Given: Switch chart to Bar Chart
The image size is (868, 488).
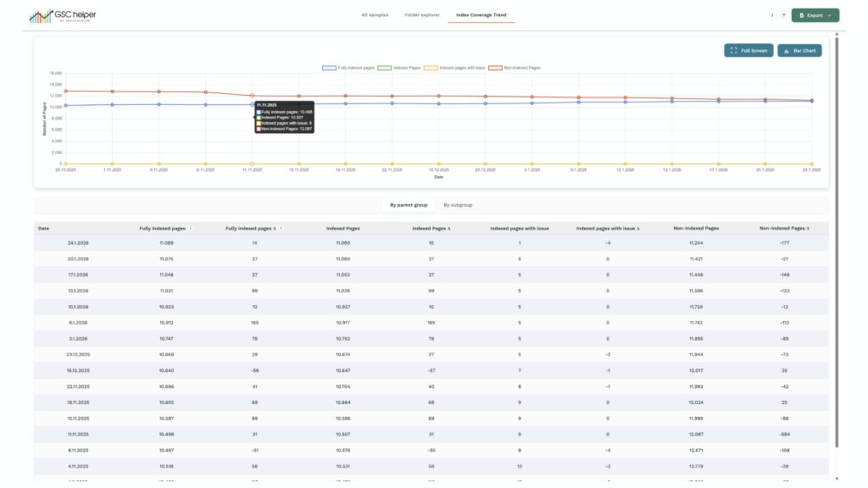Looking at the screenshot, I should (x=799, y=51).
